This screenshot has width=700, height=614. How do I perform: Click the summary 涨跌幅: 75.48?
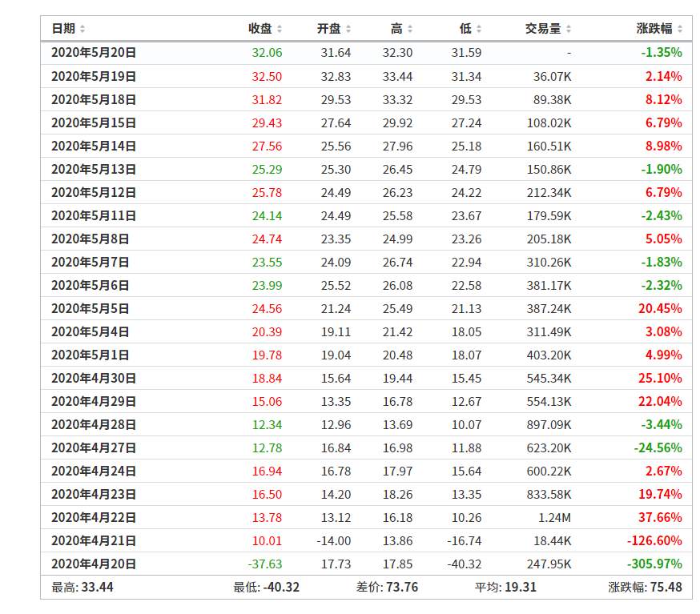point(645,588)
